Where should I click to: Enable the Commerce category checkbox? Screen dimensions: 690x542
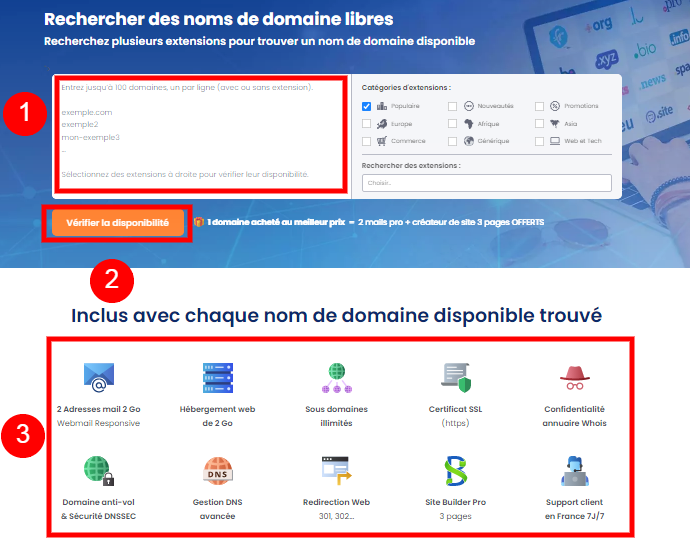366,141
